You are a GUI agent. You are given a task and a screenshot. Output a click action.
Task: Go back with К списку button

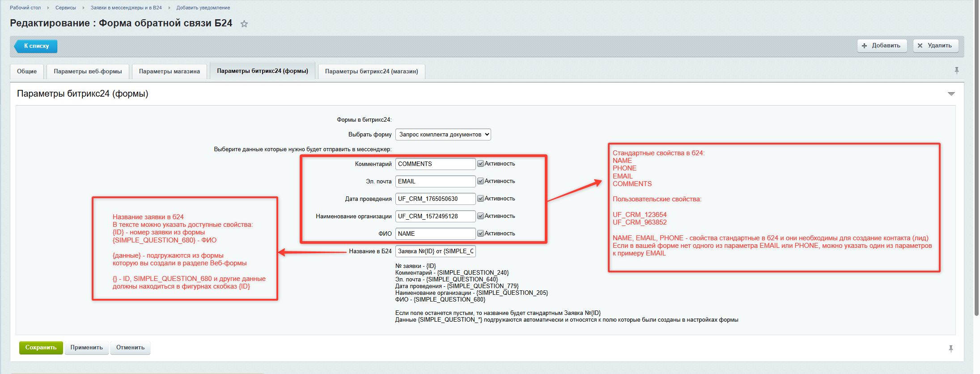36,46
